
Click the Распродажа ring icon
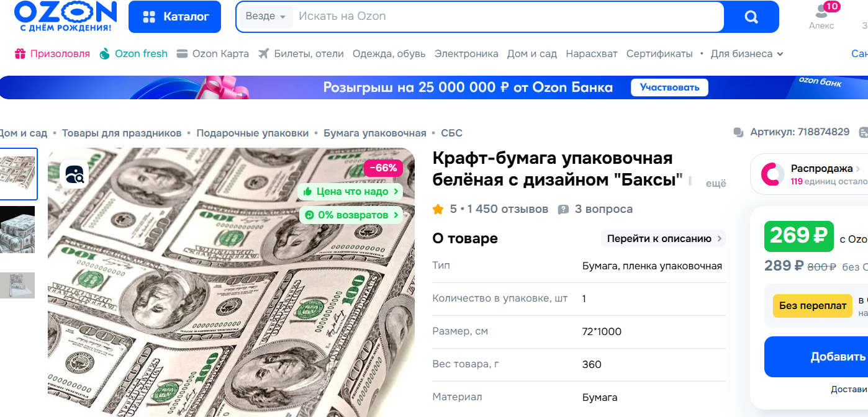[x=772, y=174]
